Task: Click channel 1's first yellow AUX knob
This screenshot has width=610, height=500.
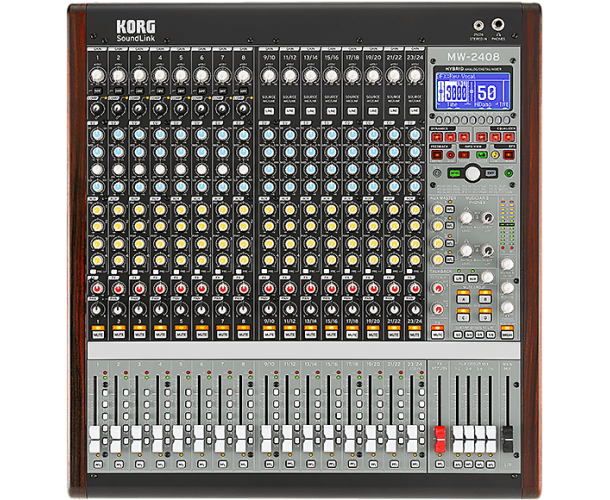Action: coord(98,210)
